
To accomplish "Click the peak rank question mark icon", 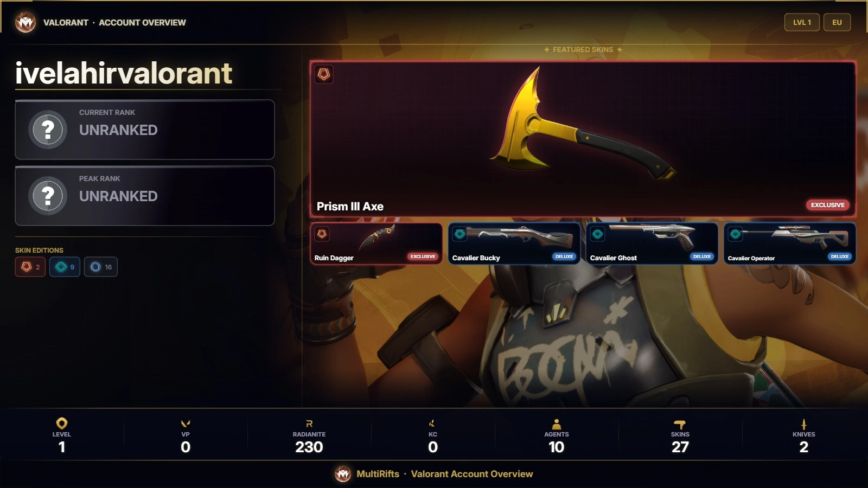I will 48,196.
